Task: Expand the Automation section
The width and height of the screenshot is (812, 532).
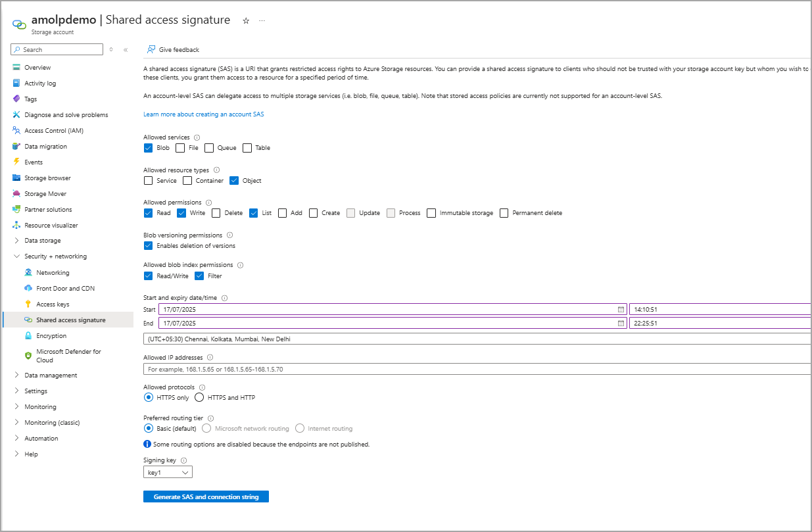Action: tap(16, 439)
